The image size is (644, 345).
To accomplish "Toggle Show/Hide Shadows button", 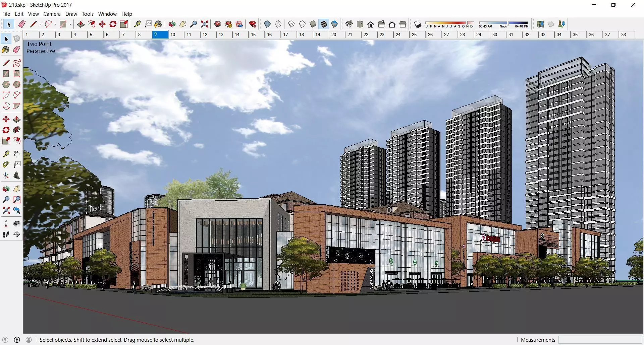I will click(418, 24).
